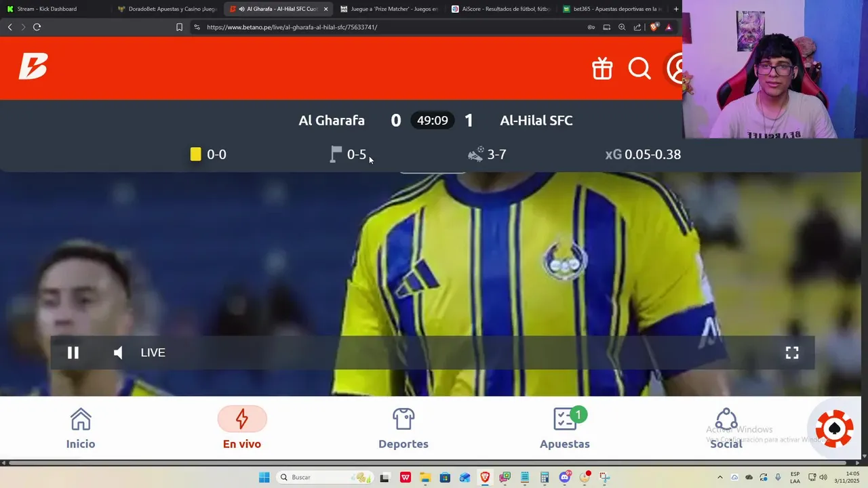Click the Betano logo
The width and height of the screenshot is (868, 488).
(x=33, y=66)
